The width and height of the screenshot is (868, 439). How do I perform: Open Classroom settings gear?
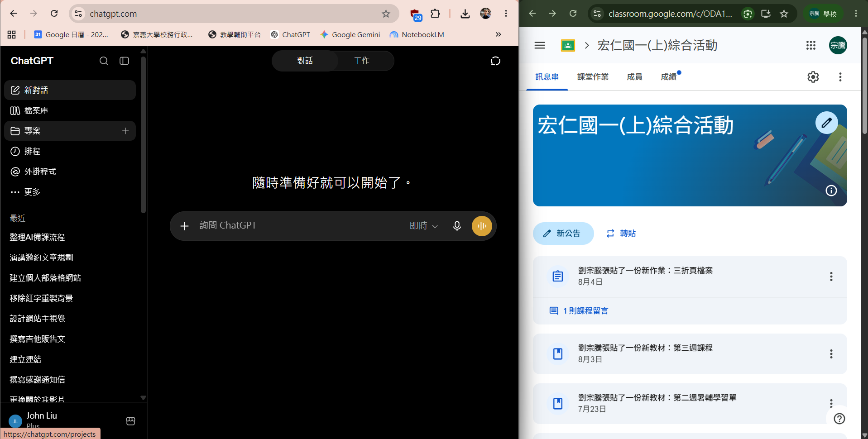click(813, 77)
